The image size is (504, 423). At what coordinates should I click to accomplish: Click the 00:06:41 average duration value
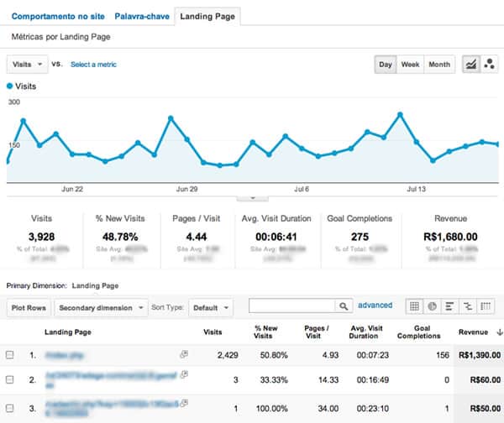[276, 237]
